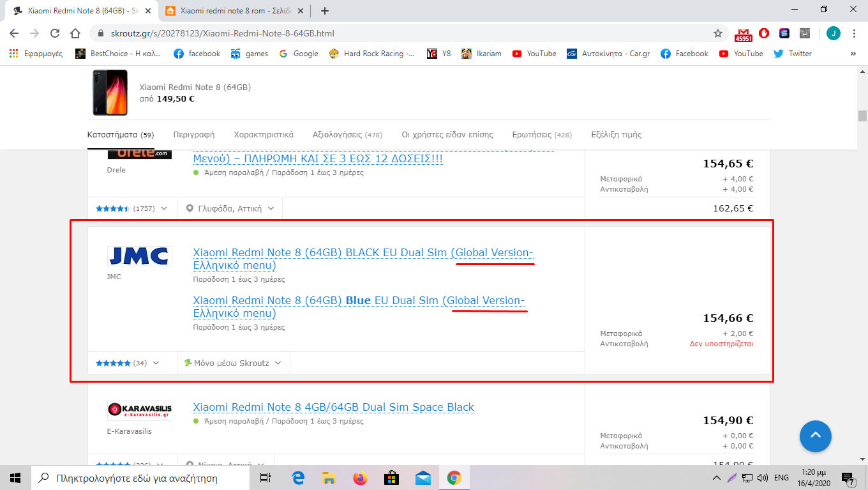Select the Χαρακτηριστικά tab
This screenshot has width=868, height=490.
pos(264,135)
